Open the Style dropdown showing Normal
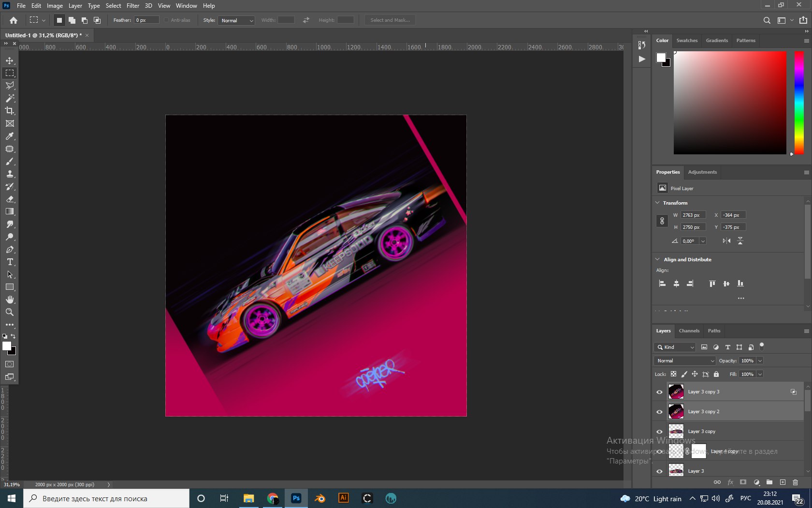This screenshot has height=508, width=812. 236,20
